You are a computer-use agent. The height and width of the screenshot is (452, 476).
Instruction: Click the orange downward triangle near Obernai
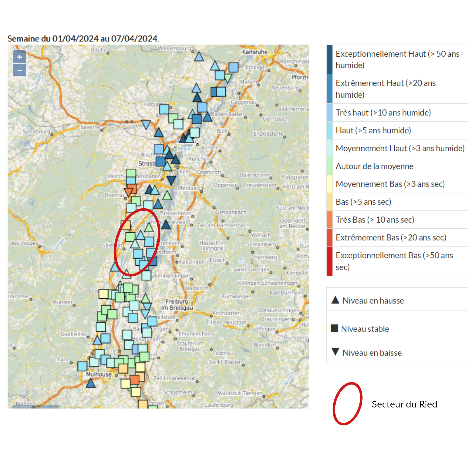pyautogui.click(x=128, y=192)
